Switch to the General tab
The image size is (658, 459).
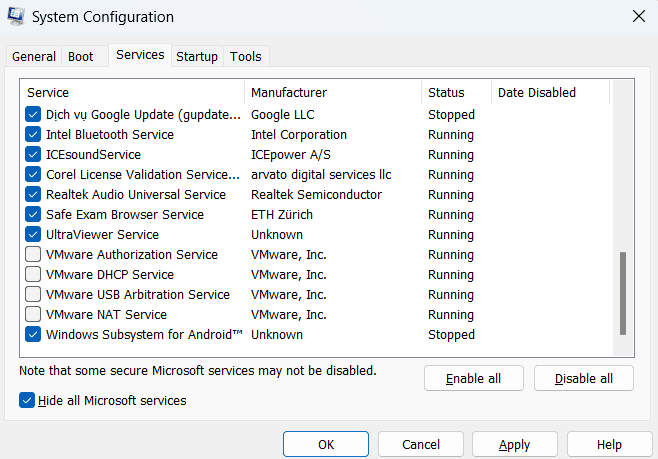click(33, 57)
